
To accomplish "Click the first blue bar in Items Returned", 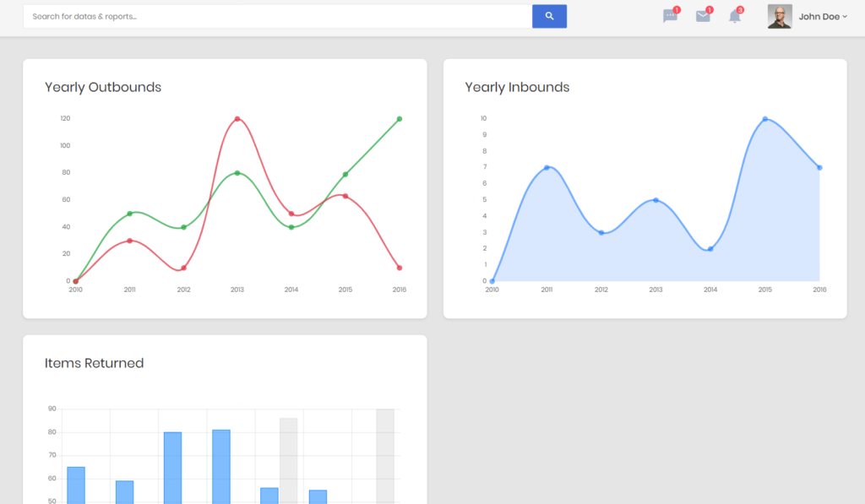I will pos(76,485).
